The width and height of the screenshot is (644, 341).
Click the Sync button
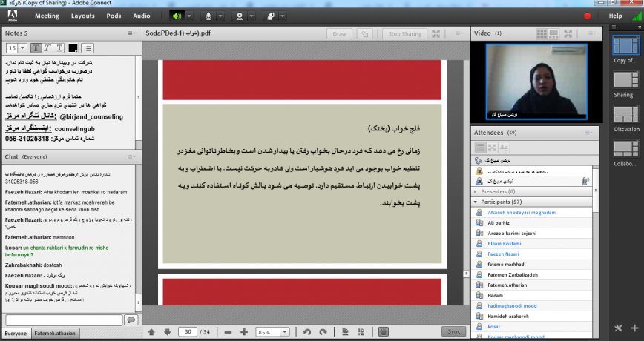[452, 331]
